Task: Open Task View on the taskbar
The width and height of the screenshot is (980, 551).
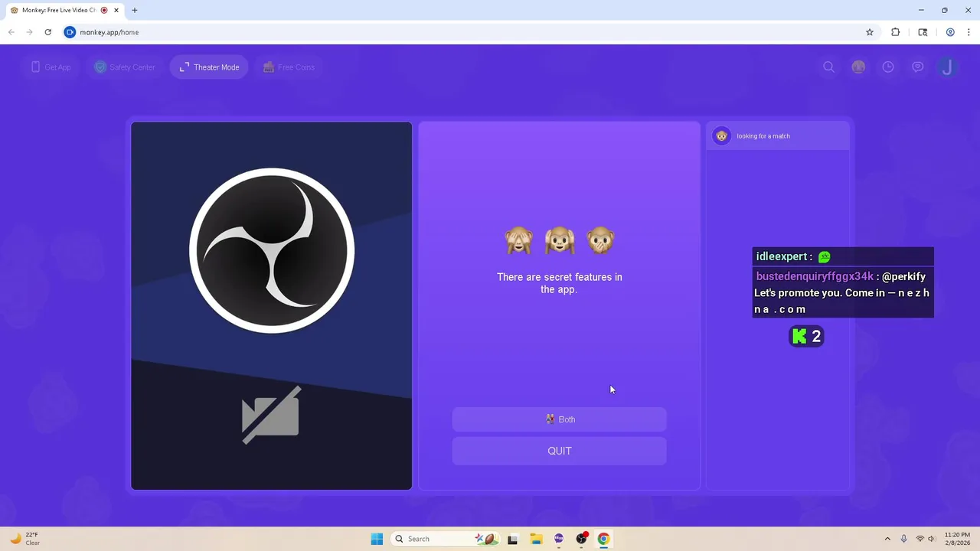Action: [513, 539]
